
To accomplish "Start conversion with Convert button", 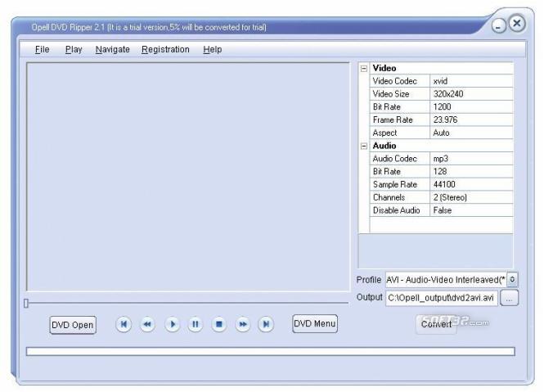I will pos(436,324).
